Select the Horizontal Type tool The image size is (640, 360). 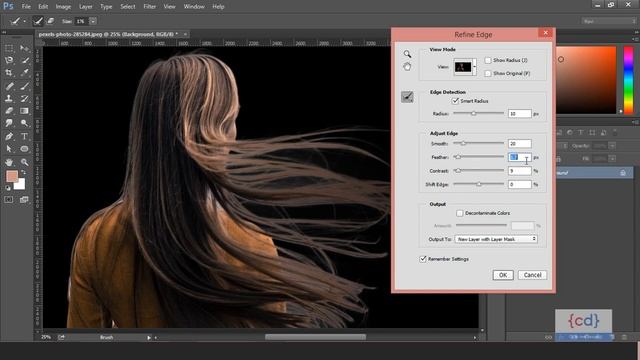click(x=24, y=136)
